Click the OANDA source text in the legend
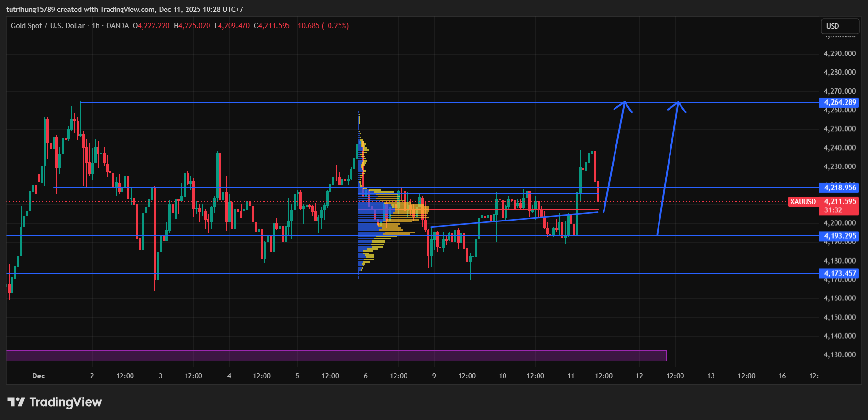 (x=117, y=26)
